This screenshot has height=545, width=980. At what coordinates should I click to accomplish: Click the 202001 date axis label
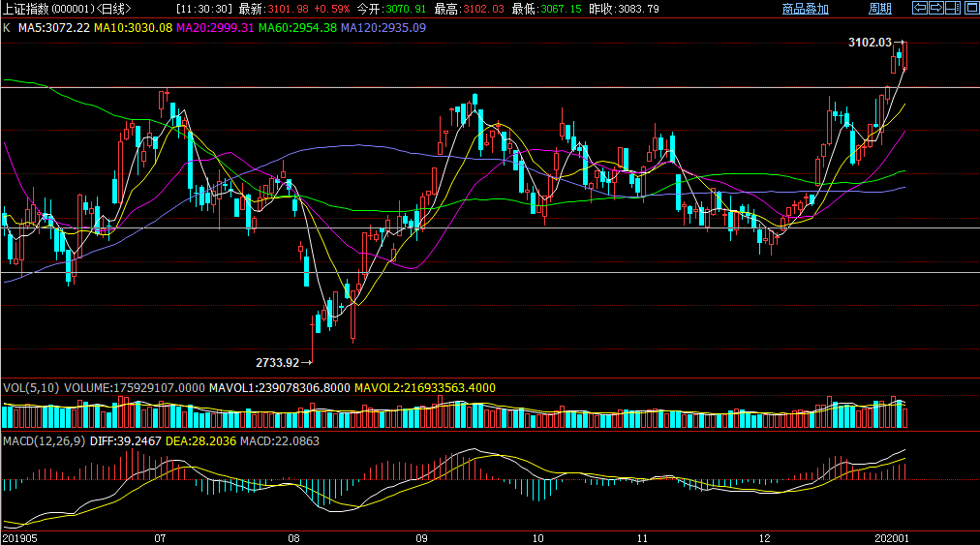(x=892, y=538)
